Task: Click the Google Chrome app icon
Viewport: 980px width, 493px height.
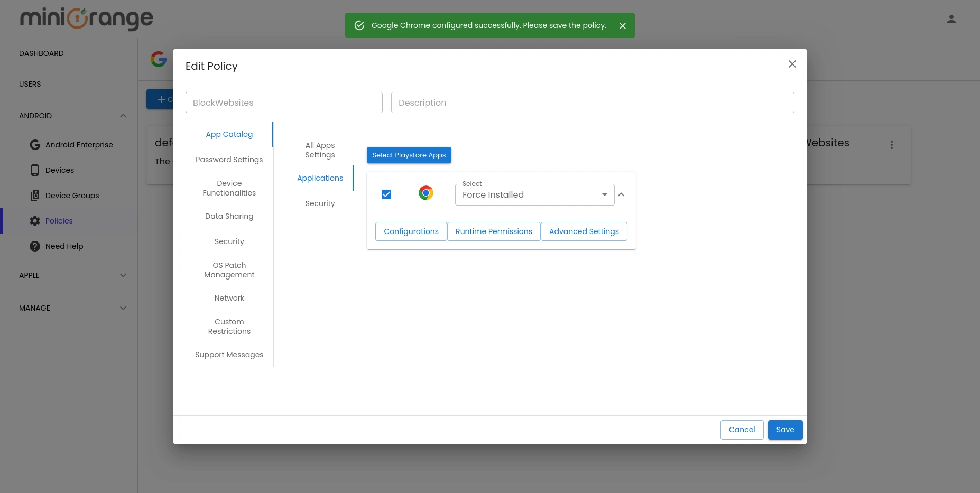Action: (426, 193)
